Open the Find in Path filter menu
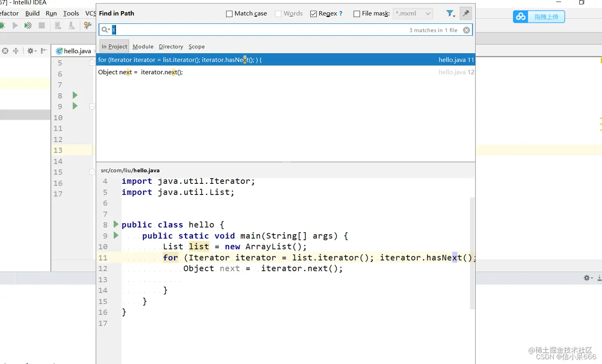The image size is (602, 364). coord(450,14)
